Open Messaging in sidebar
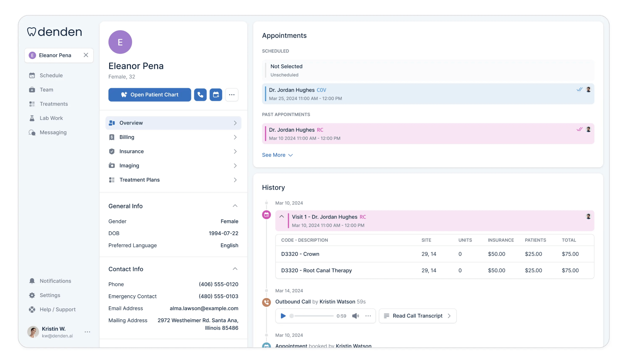 53,132
